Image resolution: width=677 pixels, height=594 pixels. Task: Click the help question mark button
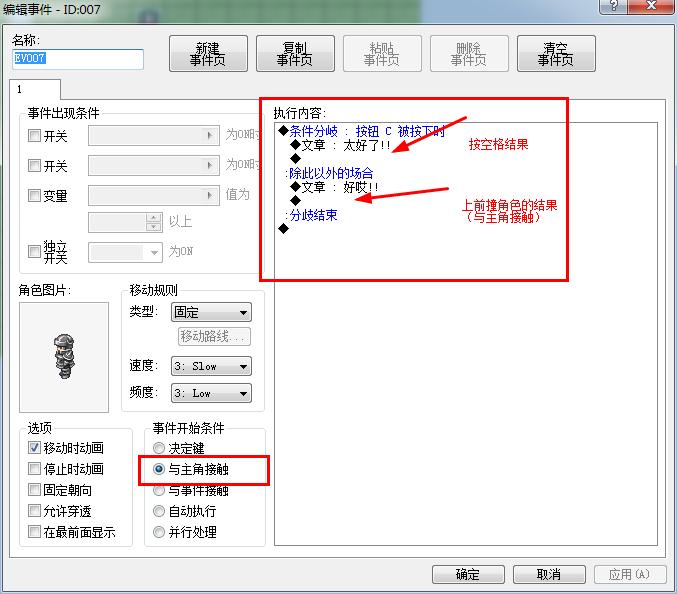pyautogui.click(x=614, y=5)
